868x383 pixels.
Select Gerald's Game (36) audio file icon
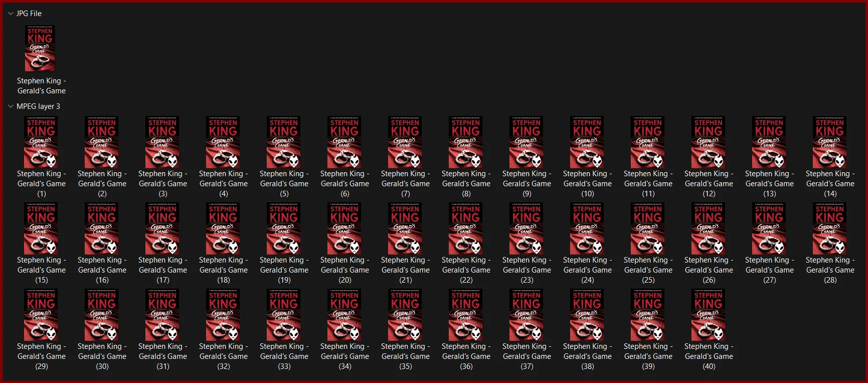[x=466, y=315]
